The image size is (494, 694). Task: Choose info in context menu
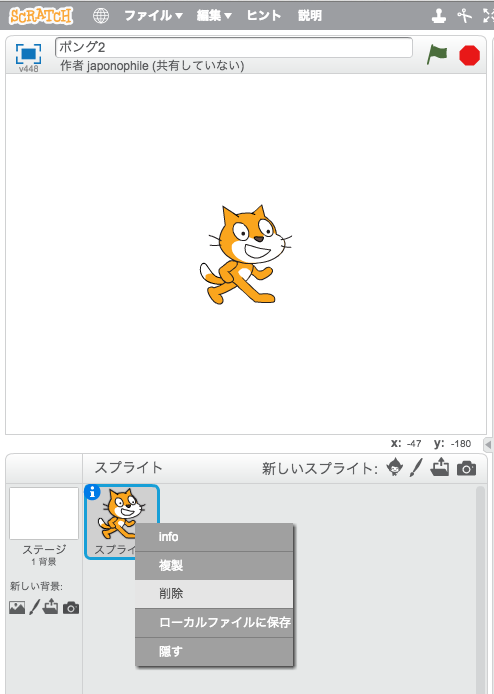pos(214,537)
